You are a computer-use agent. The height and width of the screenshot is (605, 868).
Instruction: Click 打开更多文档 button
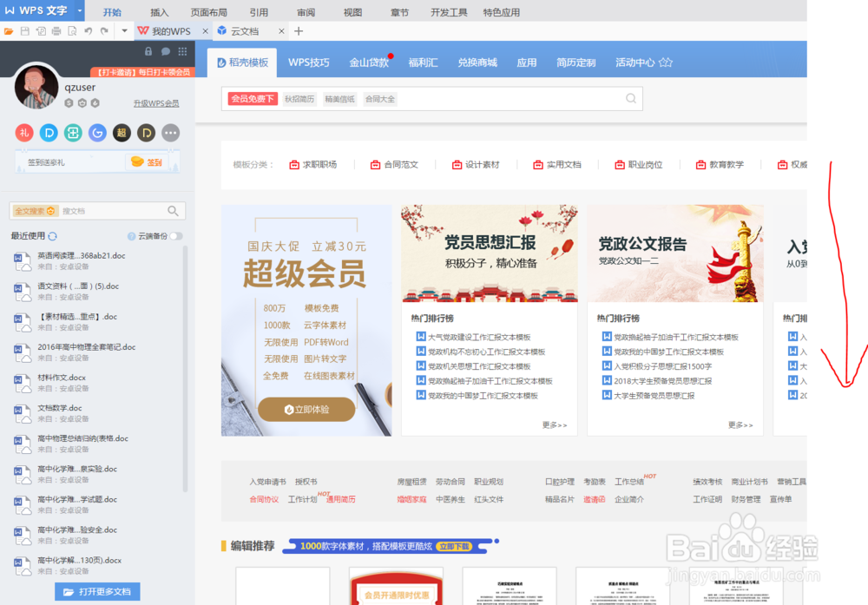coord(97,592)
